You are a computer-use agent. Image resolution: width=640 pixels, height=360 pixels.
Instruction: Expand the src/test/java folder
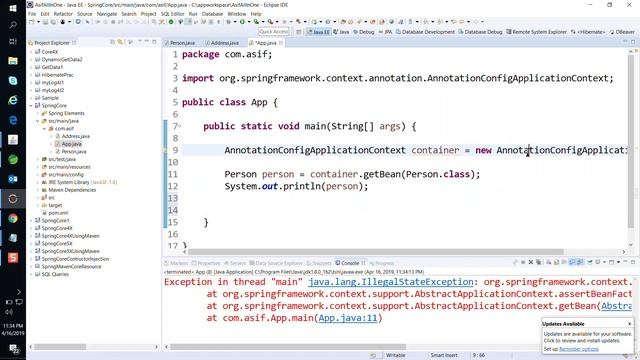[38, 160]
